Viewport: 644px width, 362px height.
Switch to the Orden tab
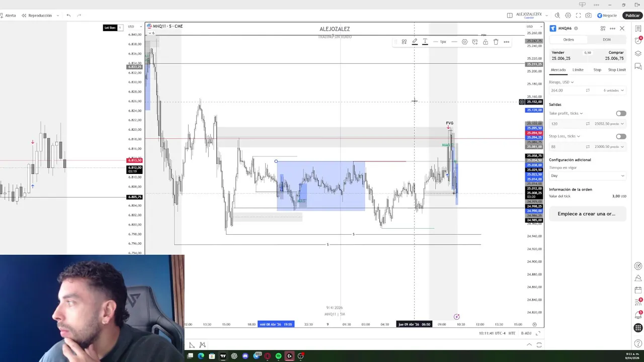(x=569, y=40)
